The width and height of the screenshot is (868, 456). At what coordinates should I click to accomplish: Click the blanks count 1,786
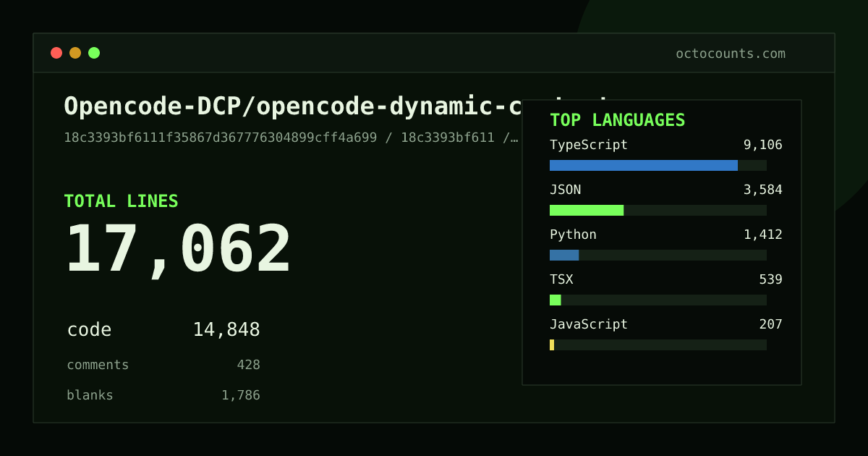coord(241,395)
